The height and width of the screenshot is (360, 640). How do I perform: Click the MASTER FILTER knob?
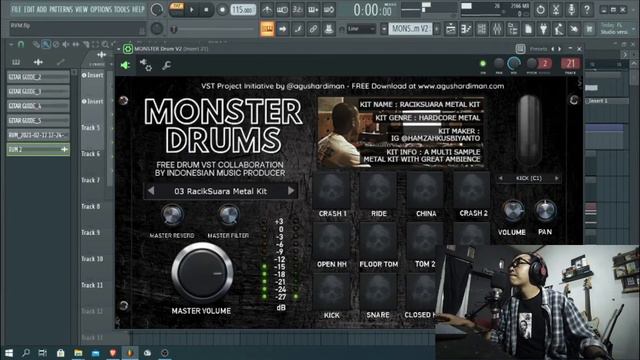click(x=229, y=215)
